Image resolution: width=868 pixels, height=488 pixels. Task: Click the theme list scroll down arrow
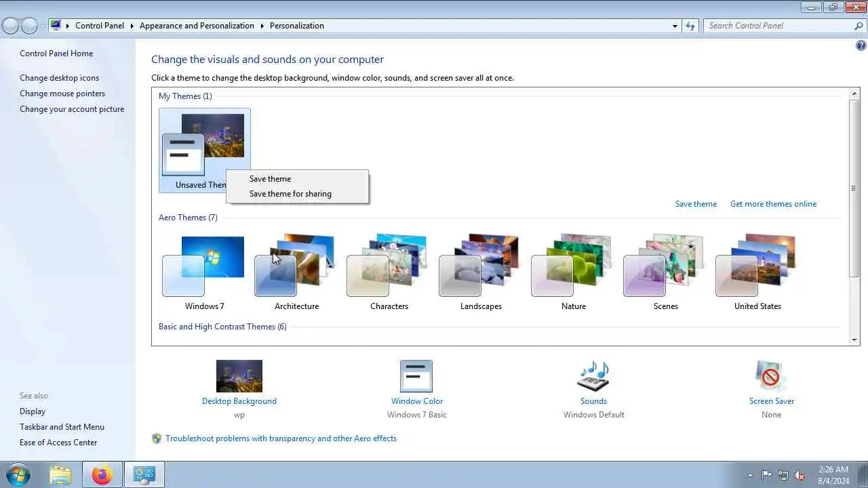coord(854,340)
